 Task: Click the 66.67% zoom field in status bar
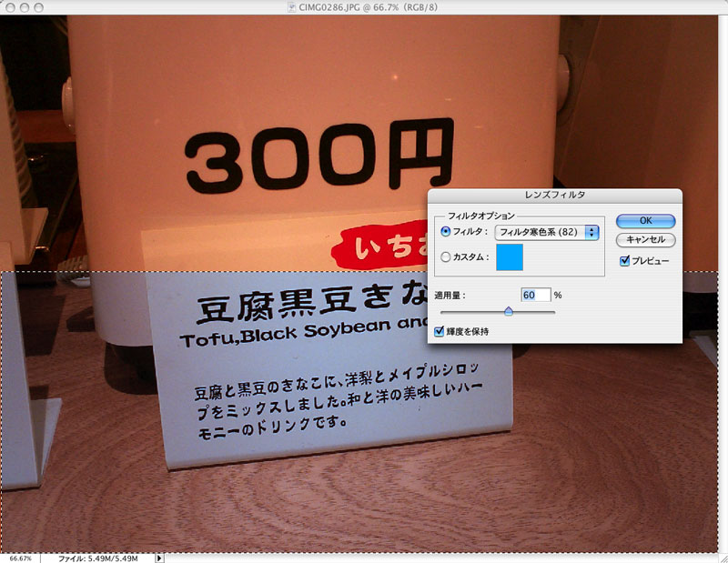tap(20, 558)
